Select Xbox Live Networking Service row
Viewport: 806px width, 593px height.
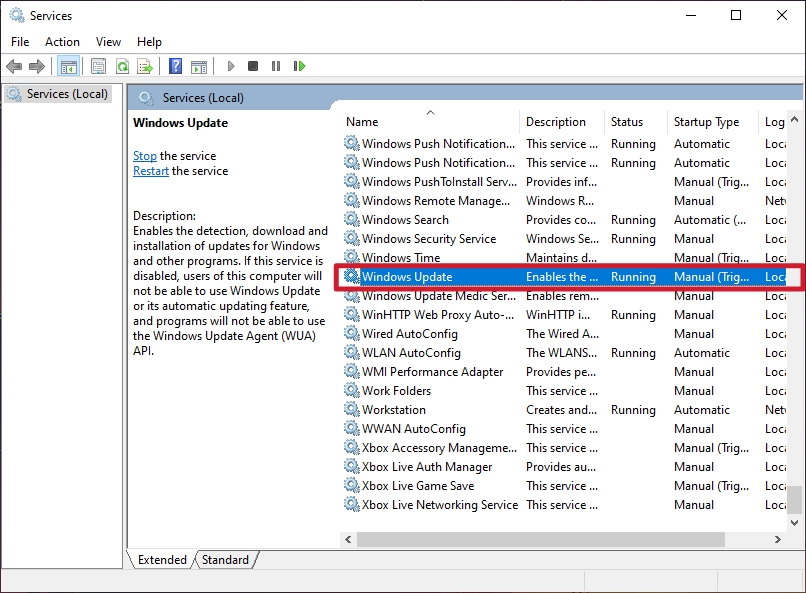pos(565,505)
